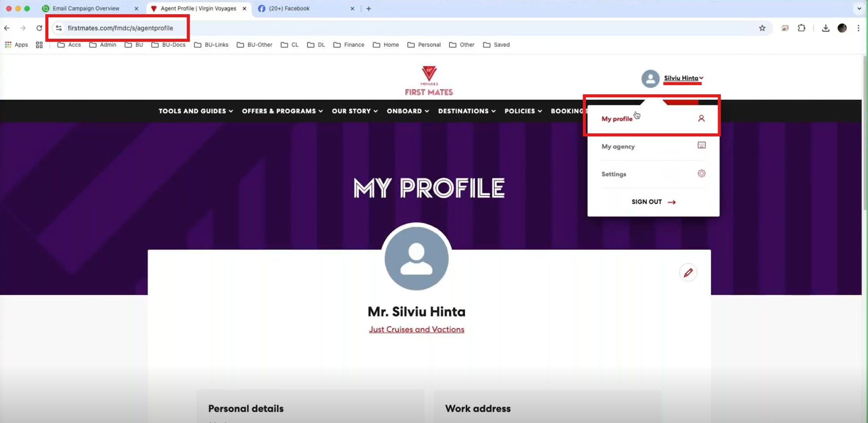Viewport: 868px width, 423px height.
Task: Expand the Destinations menu
Action: (x=467, y=111)
